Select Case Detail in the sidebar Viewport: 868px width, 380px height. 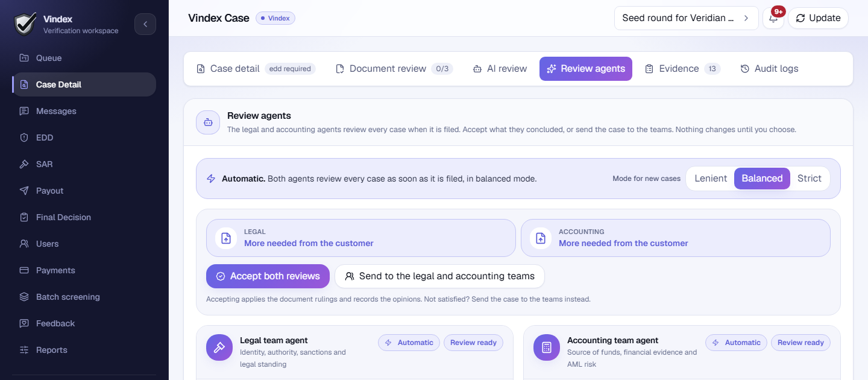click(x=84, y=84)
